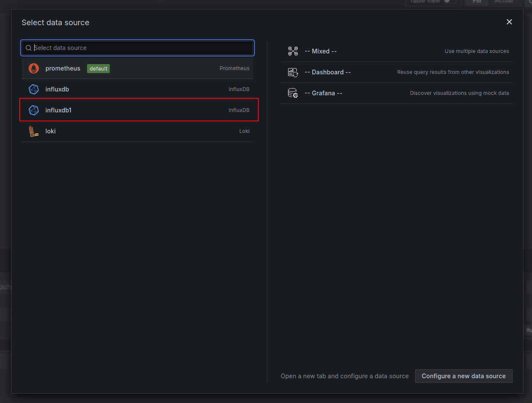The width and height of the screenshot is (532, 403).
Task: Select the prometheus data source row
Action: tap(137, 68)
